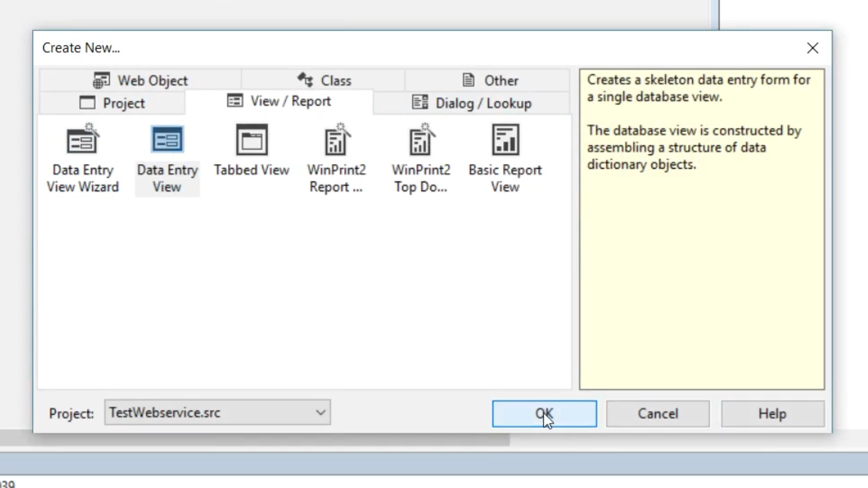
Task: Choose the Basic Report View icon
Action: (505, 140)
